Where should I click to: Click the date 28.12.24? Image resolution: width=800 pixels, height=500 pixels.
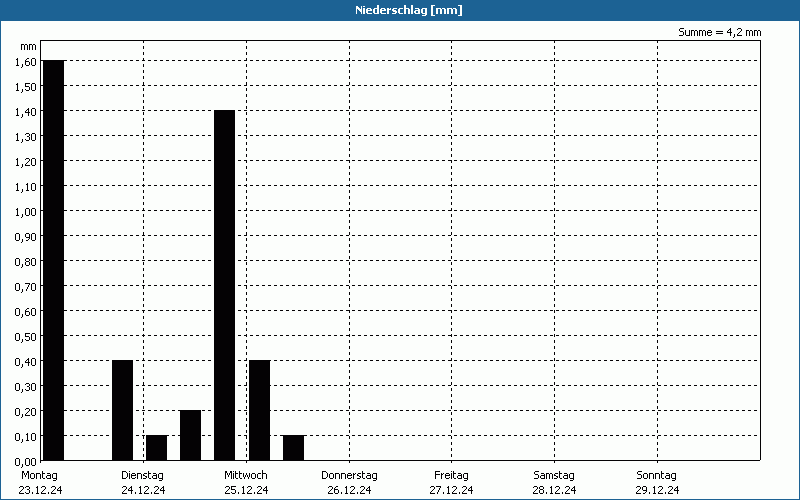(554, 490)
